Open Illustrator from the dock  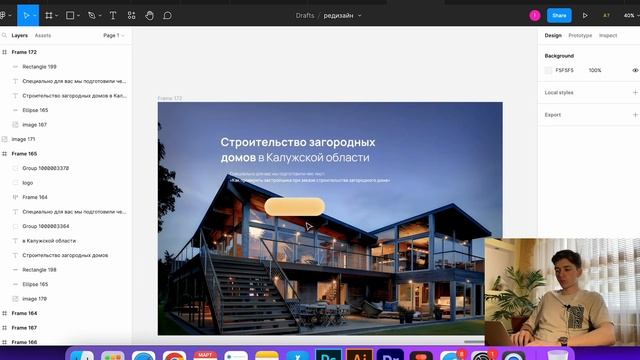pyautogui.click(x=359, y=355)
